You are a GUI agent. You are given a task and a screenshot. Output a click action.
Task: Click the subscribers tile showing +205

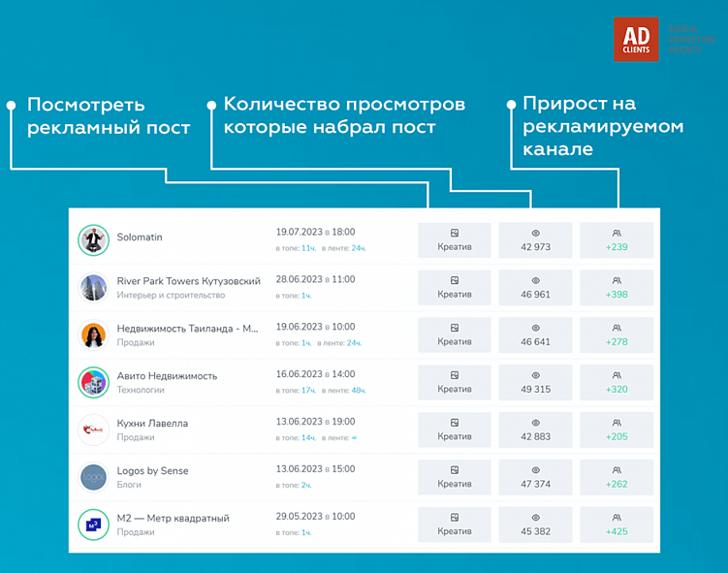[617, 430]
